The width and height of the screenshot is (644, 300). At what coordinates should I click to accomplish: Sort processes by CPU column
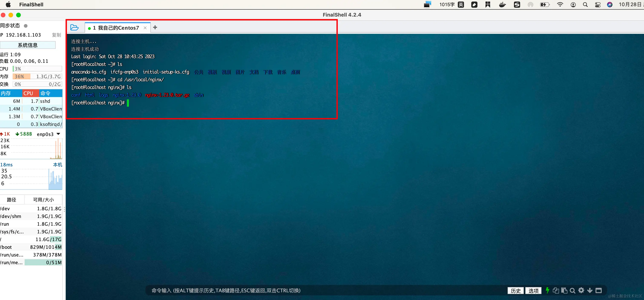(31, 93)
